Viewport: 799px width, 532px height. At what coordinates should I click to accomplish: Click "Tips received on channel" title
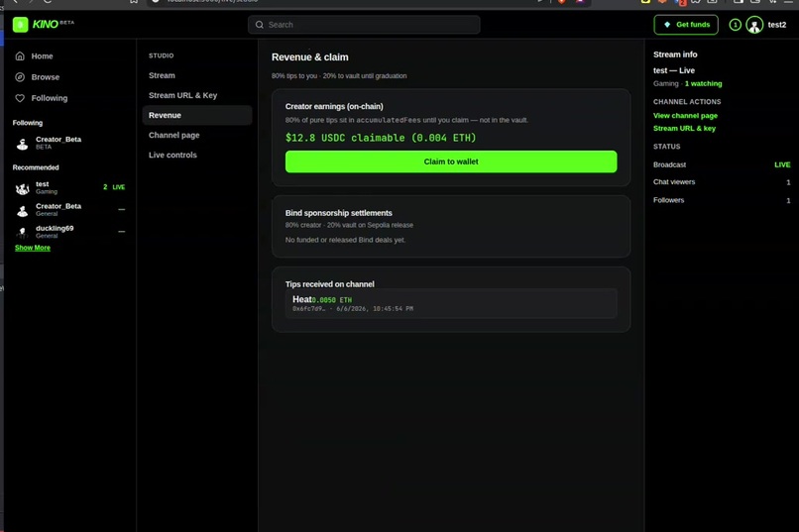coord(330,284)
